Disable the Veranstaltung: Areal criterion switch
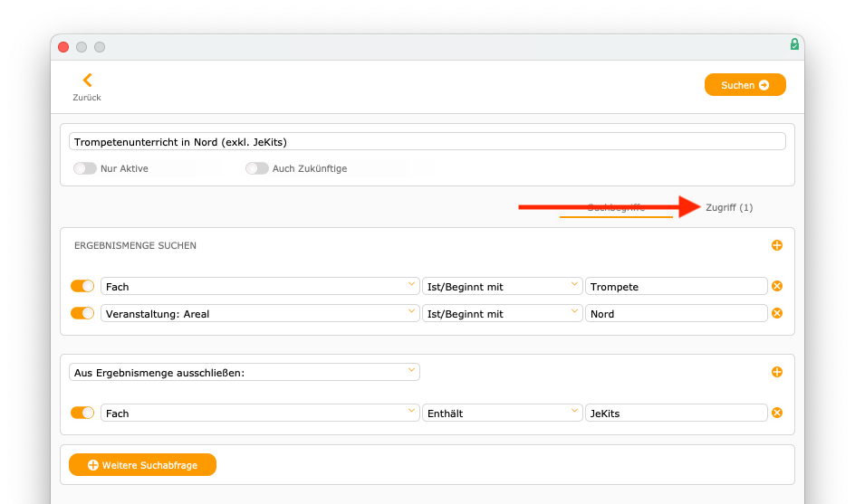Viewport: 855px width, 504px height. [82, 313]
